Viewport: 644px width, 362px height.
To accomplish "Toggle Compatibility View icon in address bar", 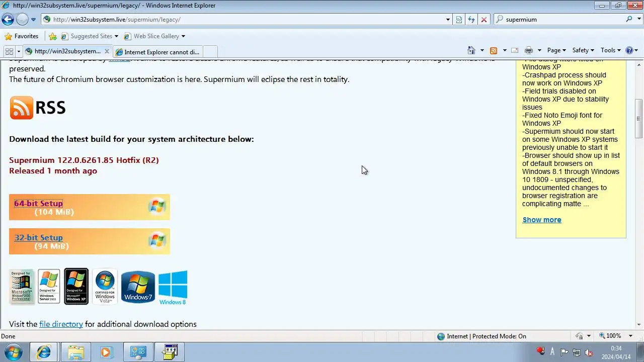I will tap(459, 20).
